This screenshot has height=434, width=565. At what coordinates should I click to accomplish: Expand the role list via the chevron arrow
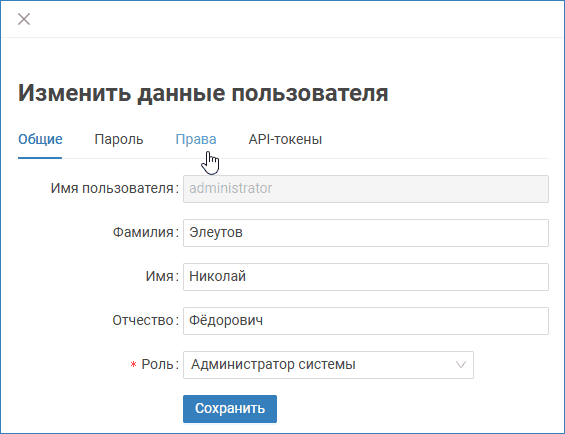pyautogui.click(x=461, y=365)
